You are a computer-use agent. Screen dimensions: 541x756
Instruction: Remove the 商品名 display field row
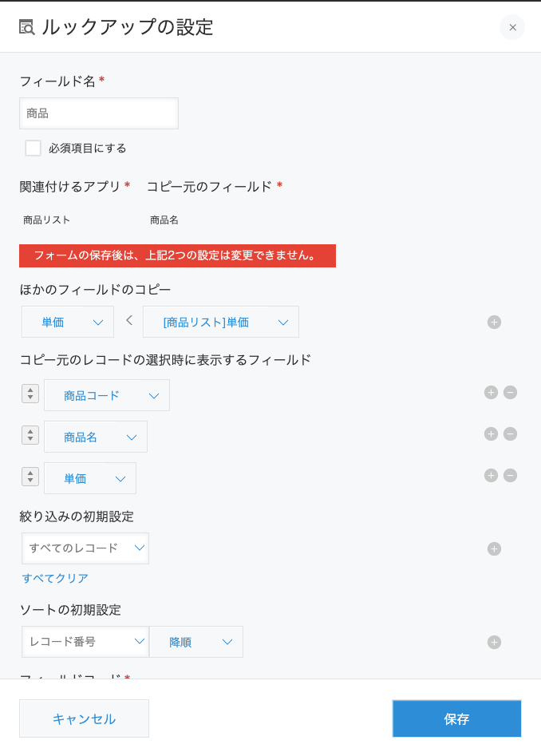coord(511,433)
